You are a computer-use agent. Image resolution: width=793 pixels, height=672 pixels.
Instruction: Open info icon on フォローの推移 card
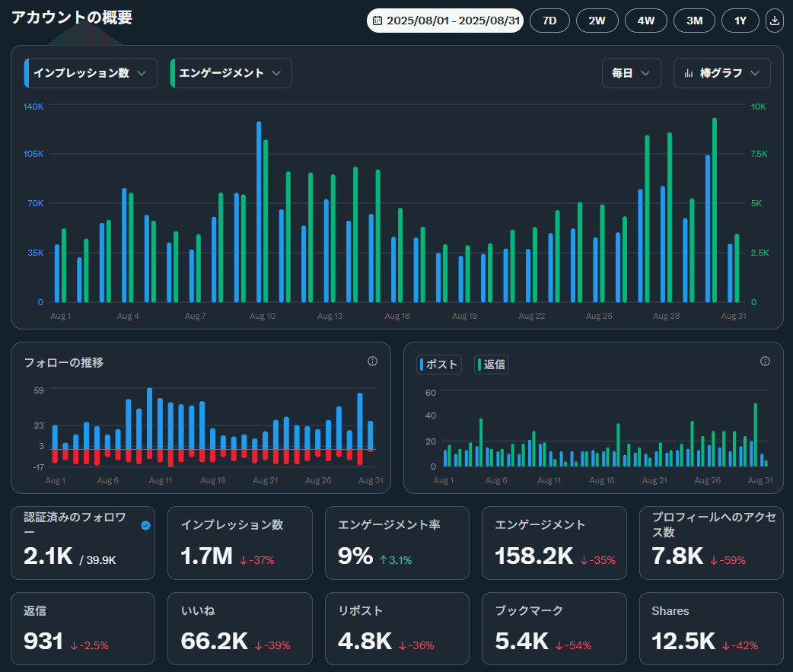click(372, 361)
